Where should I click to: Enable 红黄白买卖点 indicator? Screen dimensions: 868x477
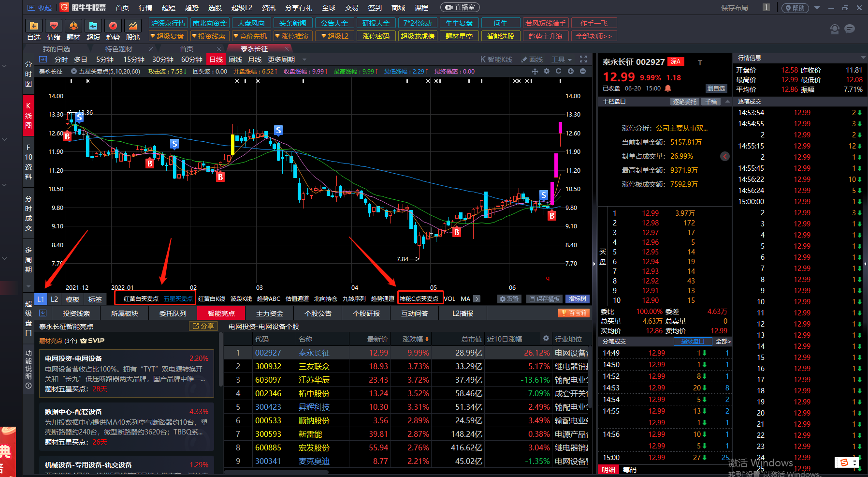141,298
